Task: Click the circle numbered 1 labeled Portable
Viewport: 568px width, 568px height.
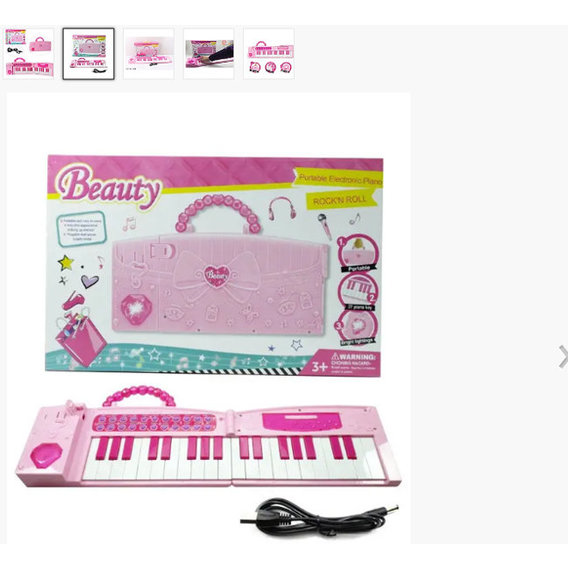Action: click(x=358, y=253)
